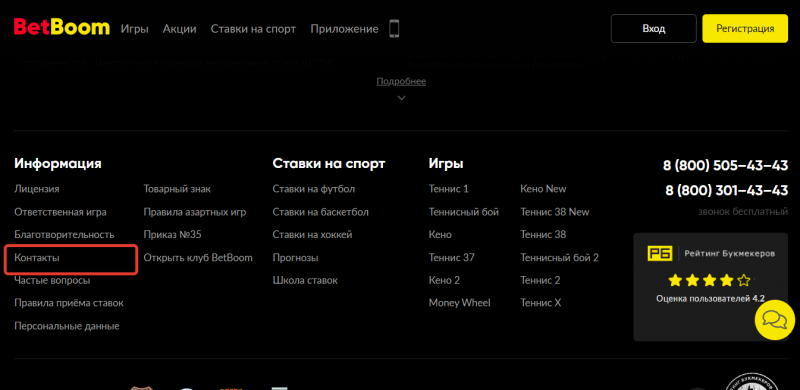Open the Money Wheel game link
Image resolution: width=800 pixels, height=390 pixels.
coord(460,303)
